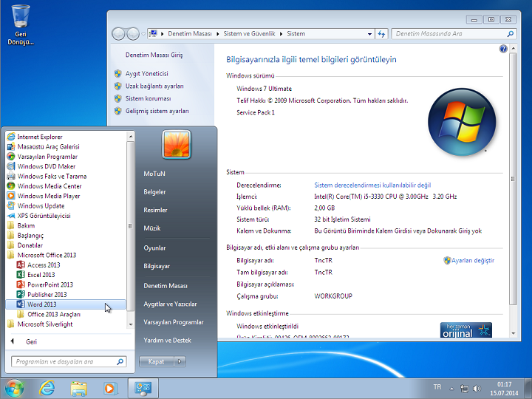Click Sistem ve Güvenlik breadcrumb

point(250,33)
